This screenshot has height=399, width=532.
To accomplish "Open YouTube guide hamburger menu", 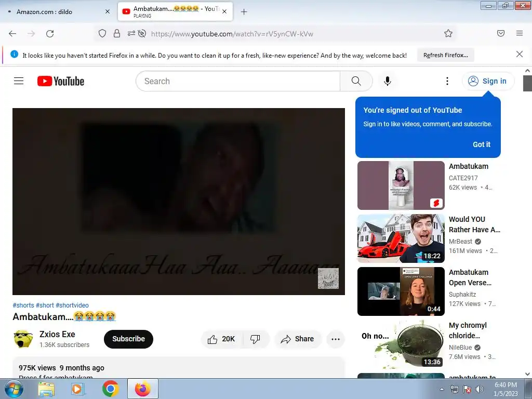I will (x=19, y=81).
